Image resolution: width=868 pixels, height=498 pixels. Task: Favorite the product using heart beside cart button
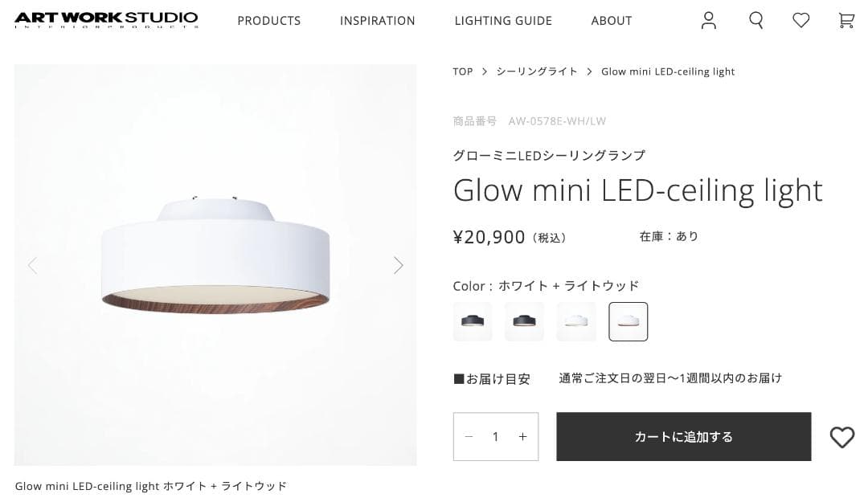pos(842,437)
